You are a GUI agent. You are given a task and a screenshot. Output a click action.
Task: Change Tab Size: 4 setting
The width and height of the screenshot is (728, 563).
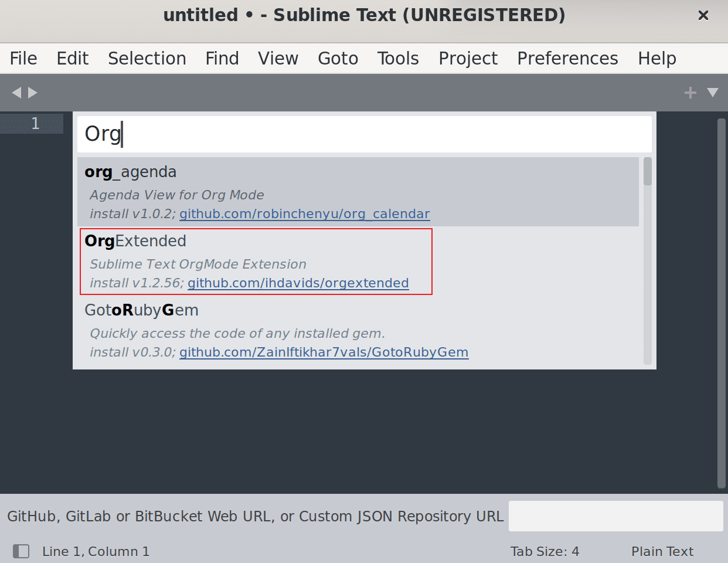coord(544,551)
